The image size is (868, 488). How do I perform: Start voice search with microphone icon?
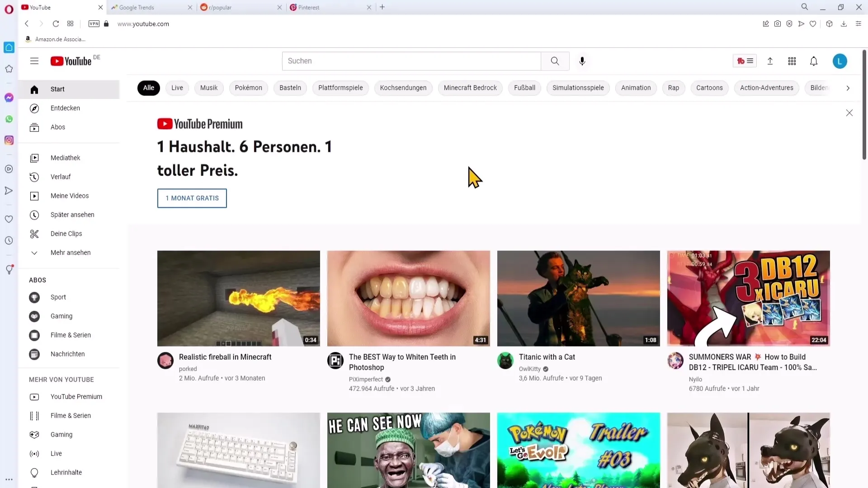[x=582, y=61]
